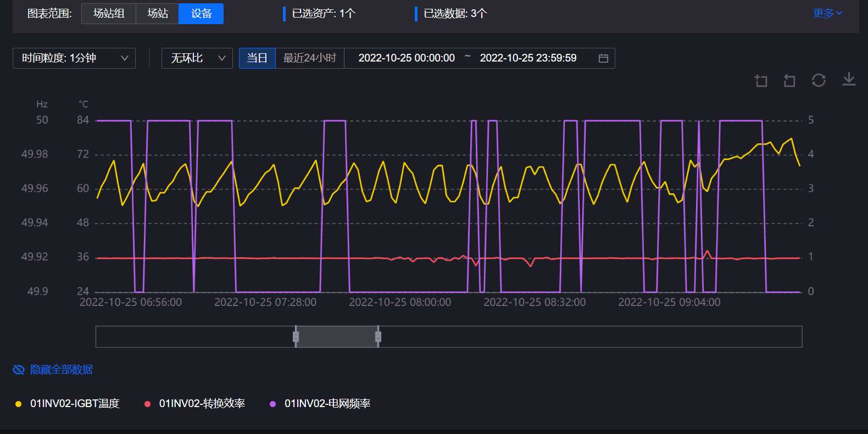Activate the area zoom selection icon

pyautogui.click(x=761, y=81)
